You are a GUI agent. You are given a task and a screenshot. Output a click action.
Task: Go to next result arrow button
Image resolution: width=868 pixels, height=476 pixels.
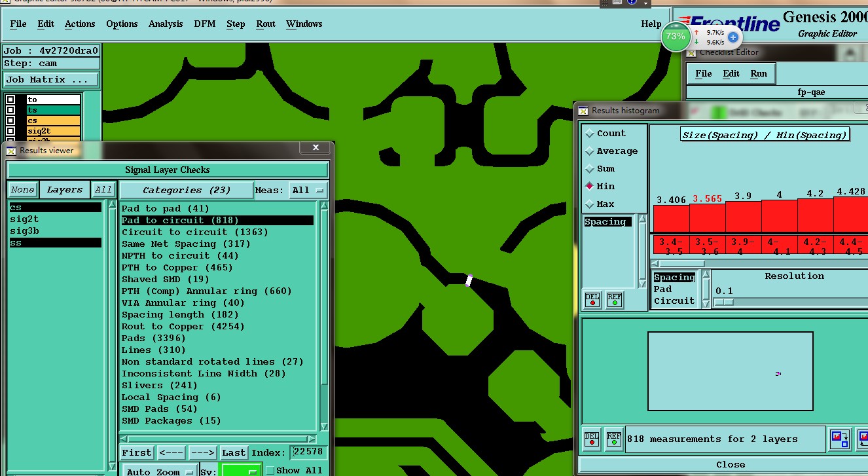click(x=203, y=453)
